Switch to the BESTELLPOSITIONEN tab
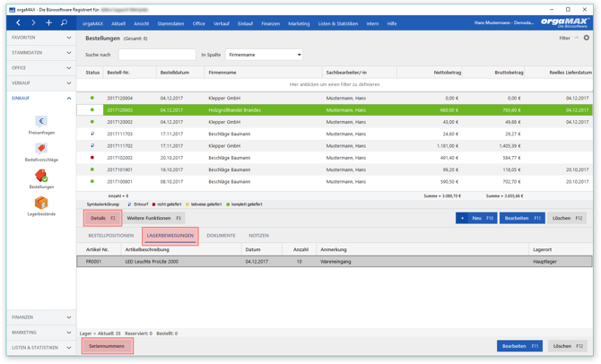The height and width of the screenshot is (364, 601). coord(111,236)
